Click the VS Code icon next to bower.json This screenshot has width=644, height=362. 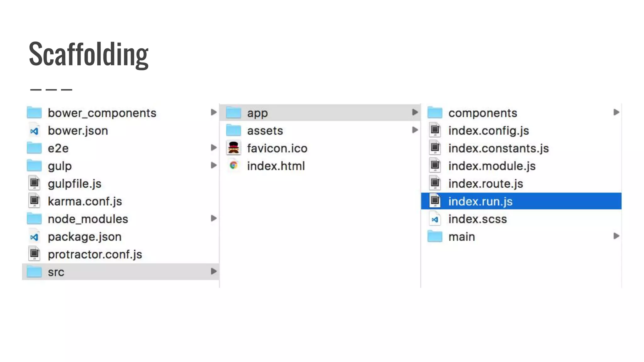coord(34,131)
